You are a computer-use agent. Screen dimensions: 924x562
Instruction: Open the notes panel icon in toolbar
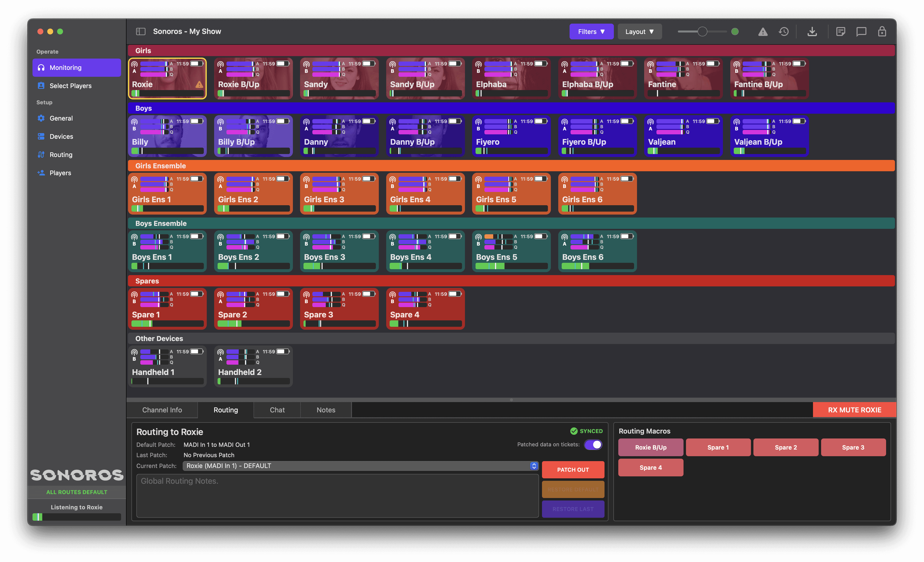[x=841, y=32]
